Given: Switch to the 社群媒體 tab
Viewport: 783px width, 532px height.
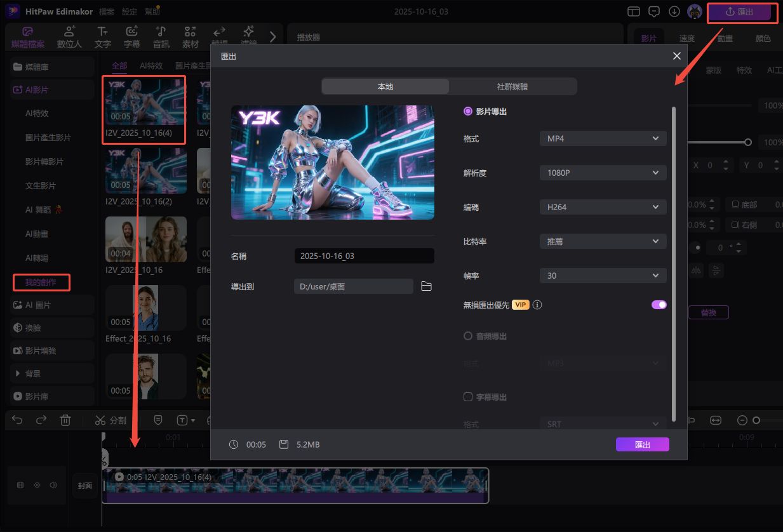Looking at the screenshot, I should pos(512,86).
